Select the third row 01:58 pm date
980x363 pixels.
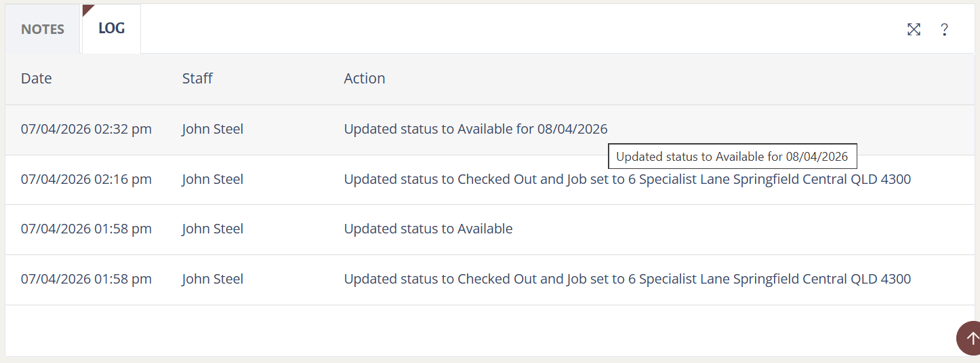(x=86, y=229)
